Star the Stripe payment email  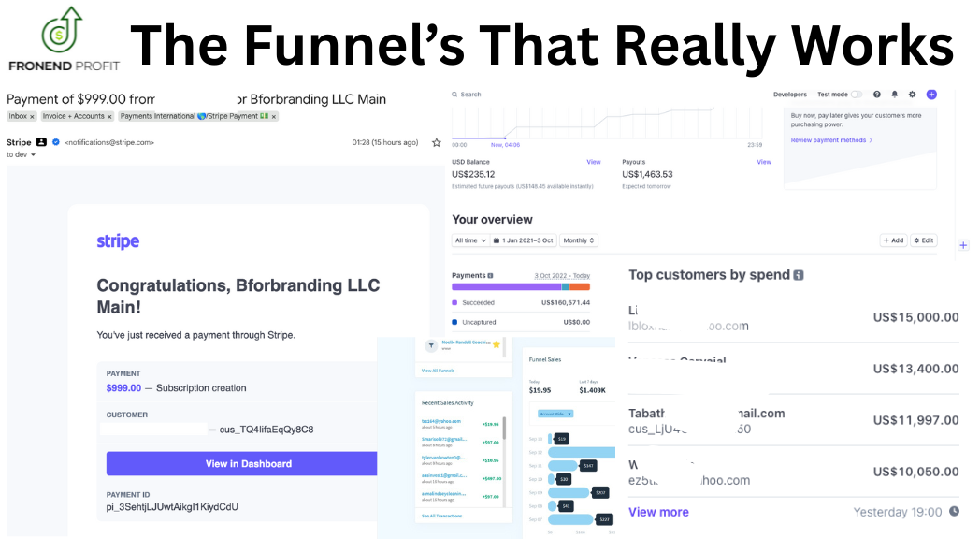tap(437, 142)
